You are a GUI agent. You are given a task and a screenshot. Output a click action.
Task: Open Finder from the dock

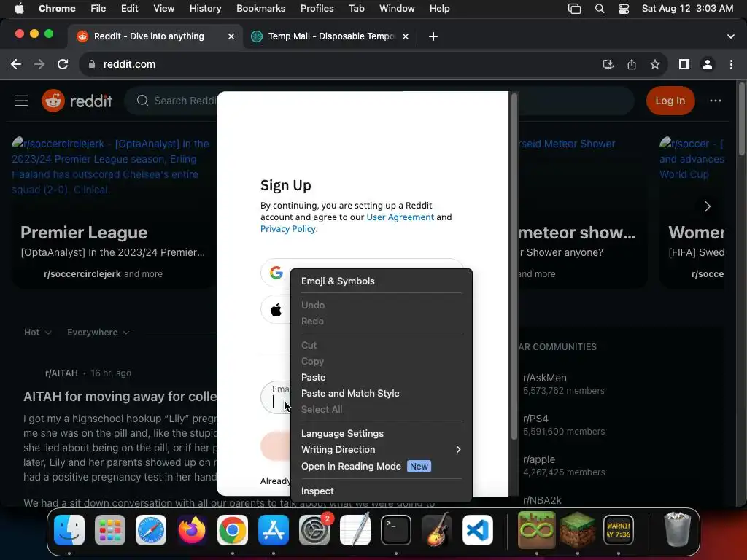[69, 530]
